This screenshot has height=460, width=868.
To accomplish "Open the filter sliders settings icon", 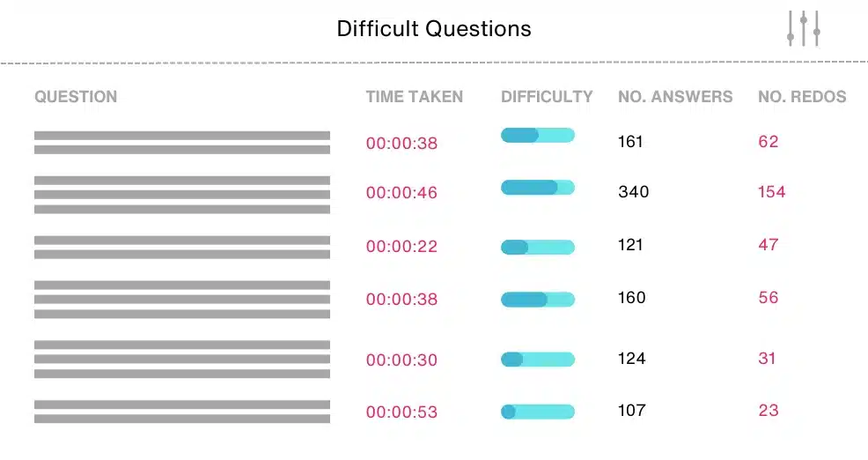I will click(803, 28).
